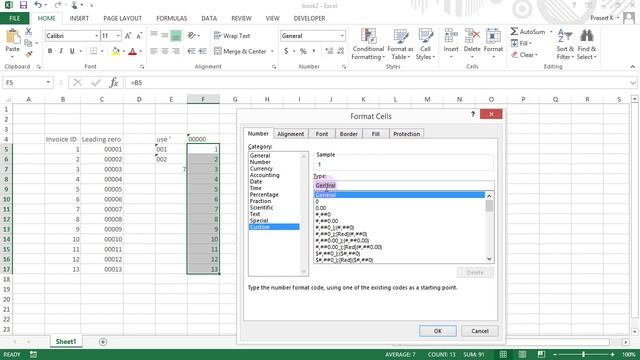The width and height of the screenshot is (640, 360).
Task: Switch to Alignment tab in Format Cells
Action: [x=291, y=134]
